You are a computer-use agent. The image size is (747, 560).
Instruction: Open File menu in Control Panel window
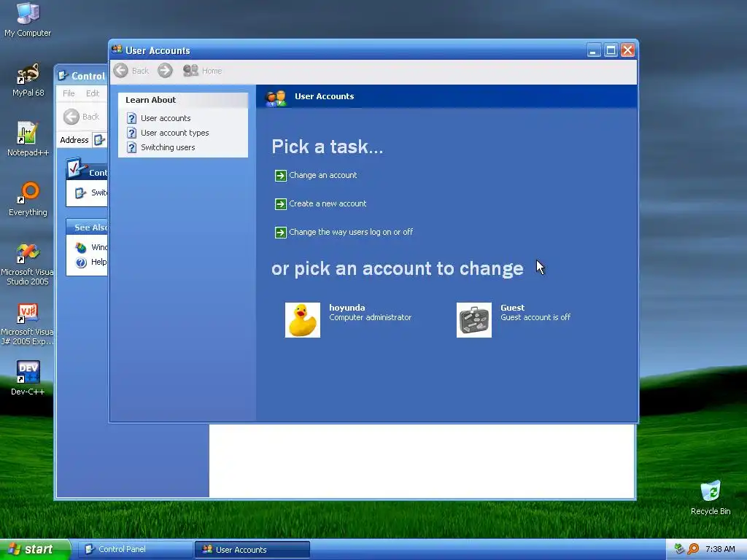(x=69, y=93)
